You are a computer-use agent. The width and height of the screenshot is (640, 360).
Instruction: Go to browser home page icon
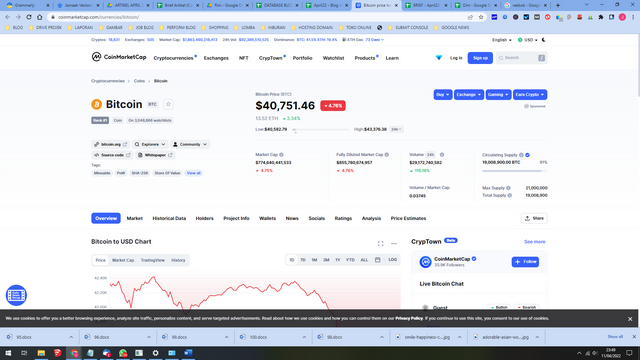[40, 17]
